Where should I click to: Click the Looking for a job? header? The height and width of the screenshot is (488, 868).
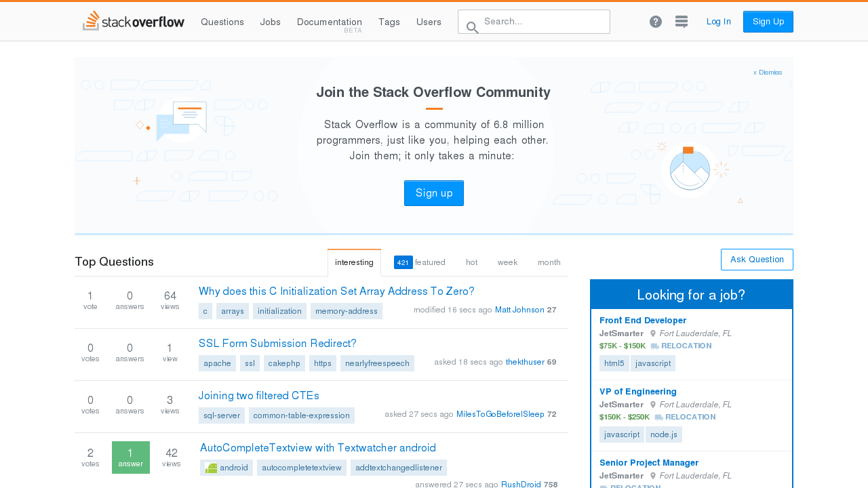tap(691, 295)
